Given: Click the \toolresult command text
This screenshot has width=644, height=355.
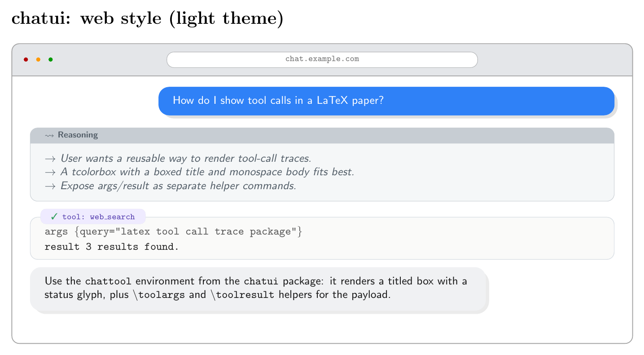Looking at the screenshot, I should click(241, 295).
